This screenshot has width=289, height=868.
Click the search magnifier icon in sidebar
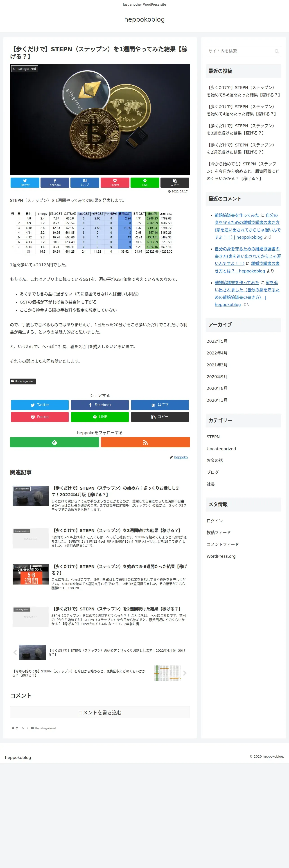coord(277,51)
